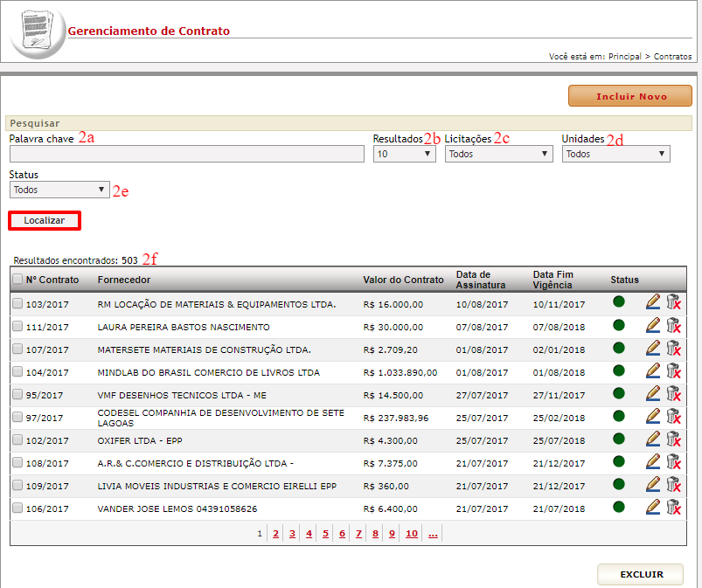Screen dimensions: 702x588
Task: Open the Resultados dropdown showing 10
Action: coord(404,154)
